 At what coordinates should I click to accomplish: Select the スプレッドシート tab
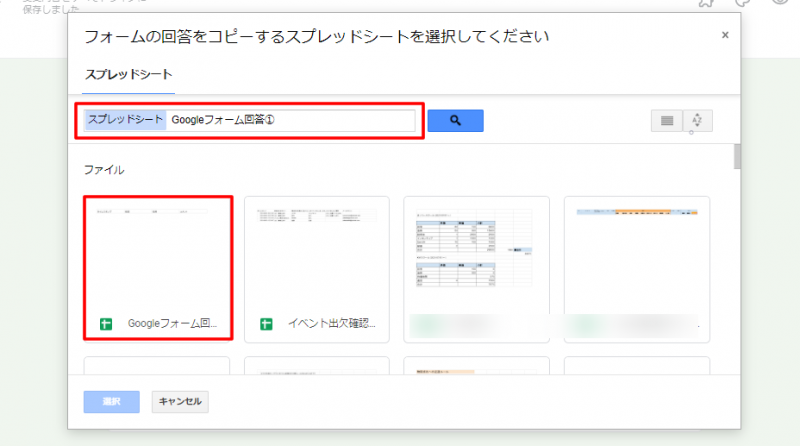[126, 75]
